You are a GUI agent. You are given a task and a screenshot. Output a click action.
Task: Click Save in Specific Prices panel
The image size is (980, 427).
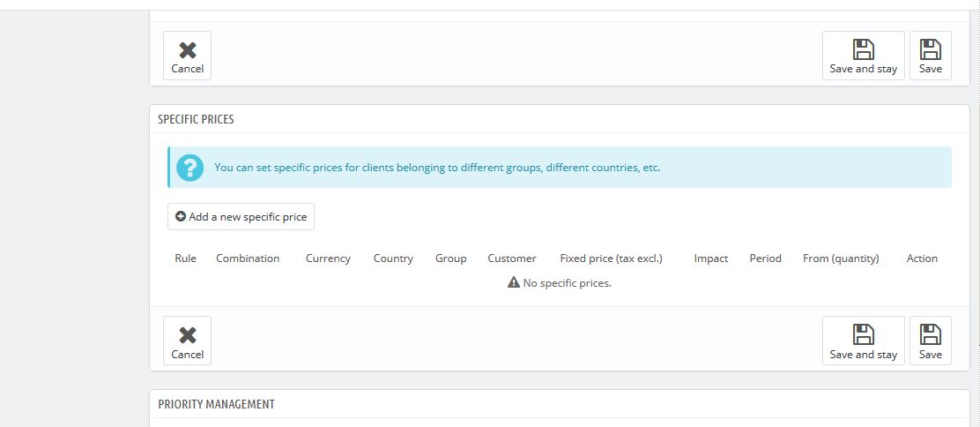click(930, 341)
